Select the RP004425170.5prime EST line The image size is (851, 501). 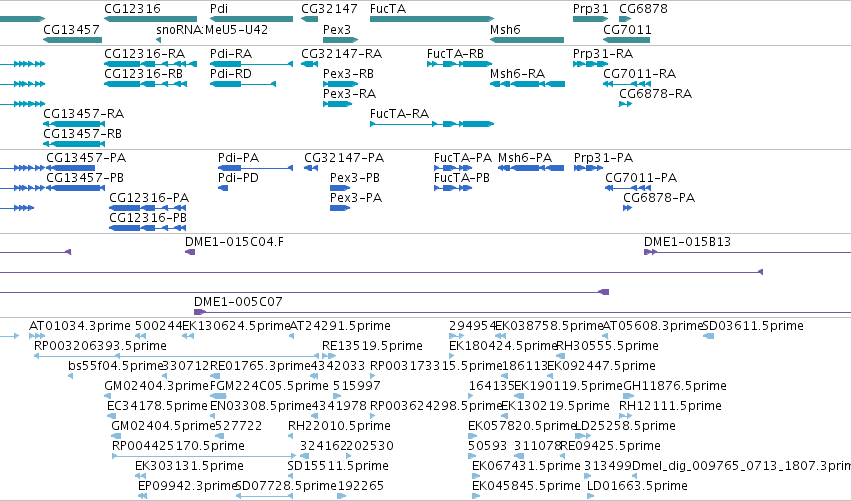(x=204, y=456)
